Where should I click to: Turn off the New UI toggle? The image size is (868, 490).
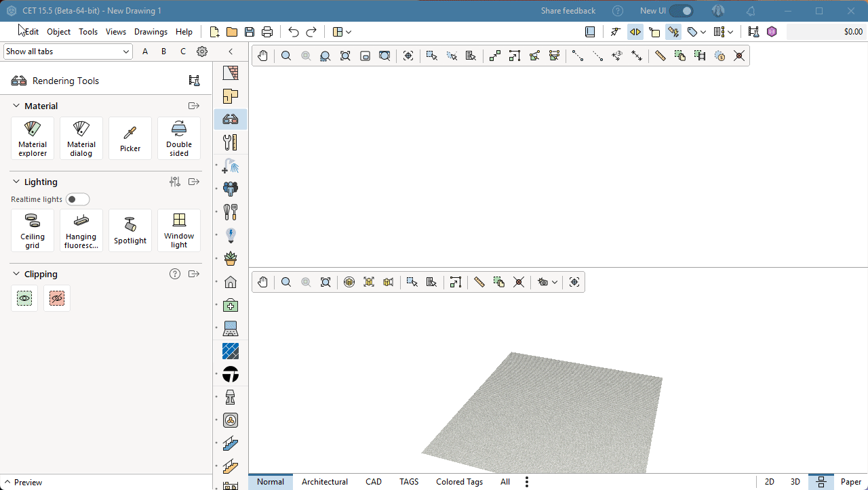click(682, 11)
